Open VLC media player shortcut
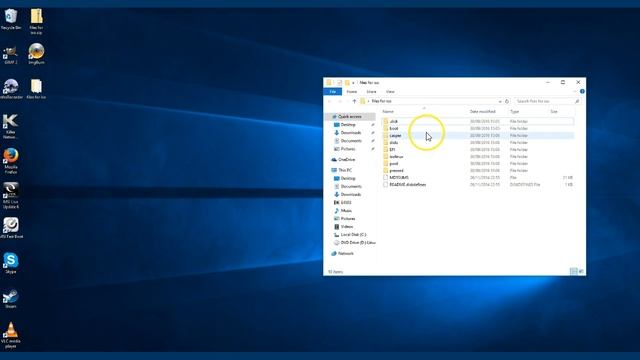640x360 pixels. pyautogui.click(x=11, y=336)
